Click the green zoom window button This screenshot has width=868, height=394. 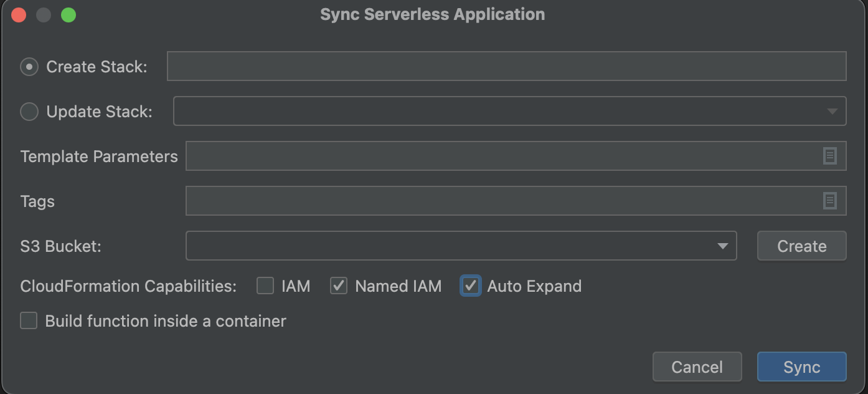[x=68, y=15]
